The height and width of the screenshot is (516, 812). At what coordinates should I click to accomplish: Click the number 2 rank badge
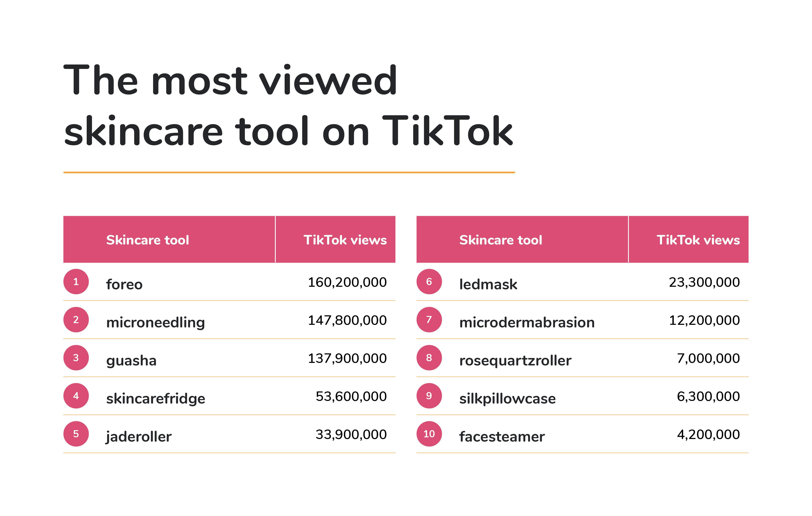pyautogui.click(x=76, y=320)
